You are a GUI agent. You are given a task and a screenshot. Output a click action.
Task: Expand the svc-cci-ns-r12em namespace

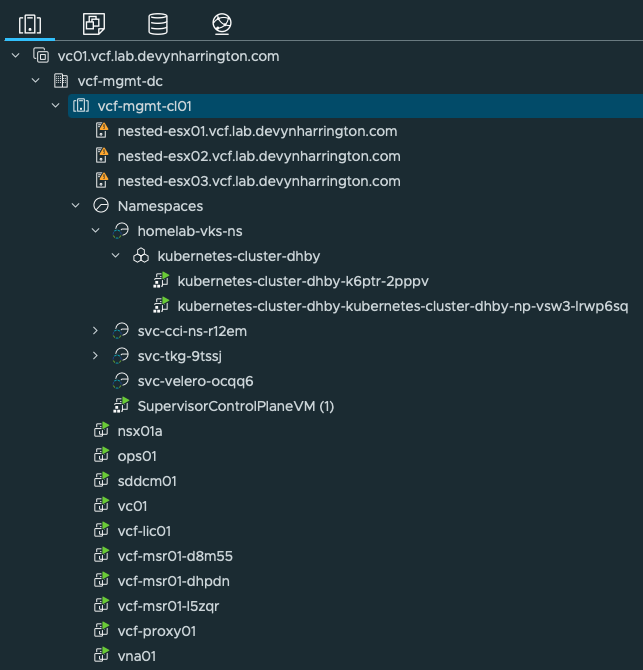coord(96,331)
